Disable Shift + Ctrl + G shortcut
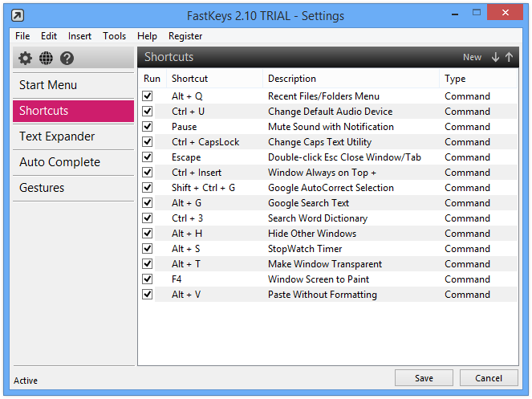This screenshot has height=399, width=532. click(x=148, y=188)
